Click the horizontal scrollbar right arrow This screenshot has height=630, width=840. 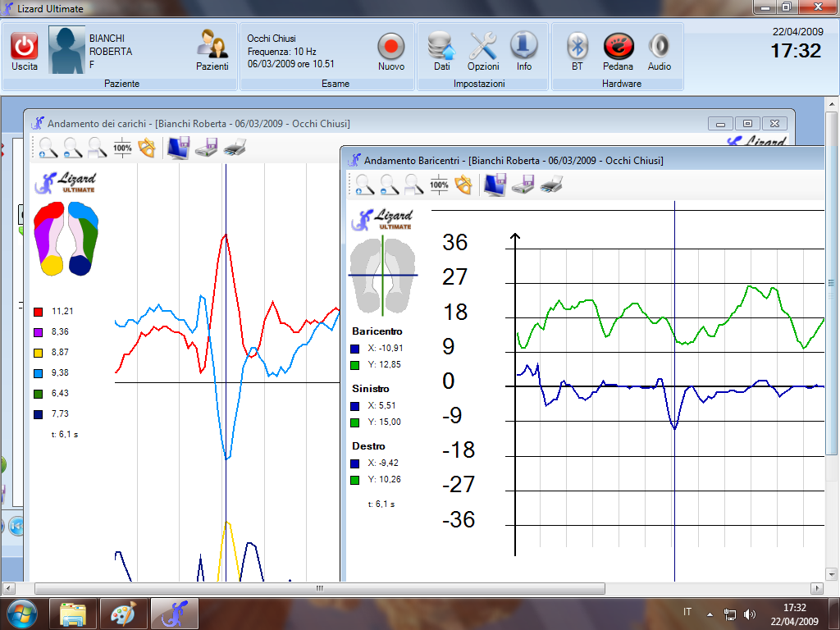(x=816, y=589)
